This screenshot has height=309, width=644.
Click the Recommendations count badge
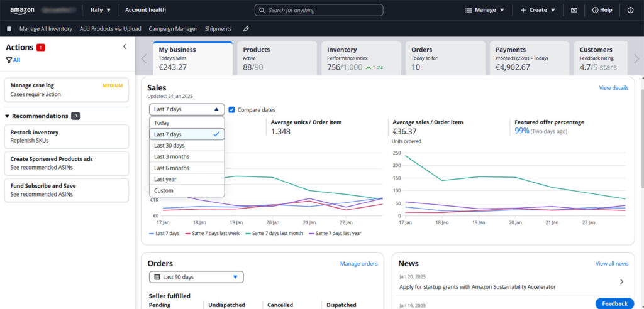point(75,116)
